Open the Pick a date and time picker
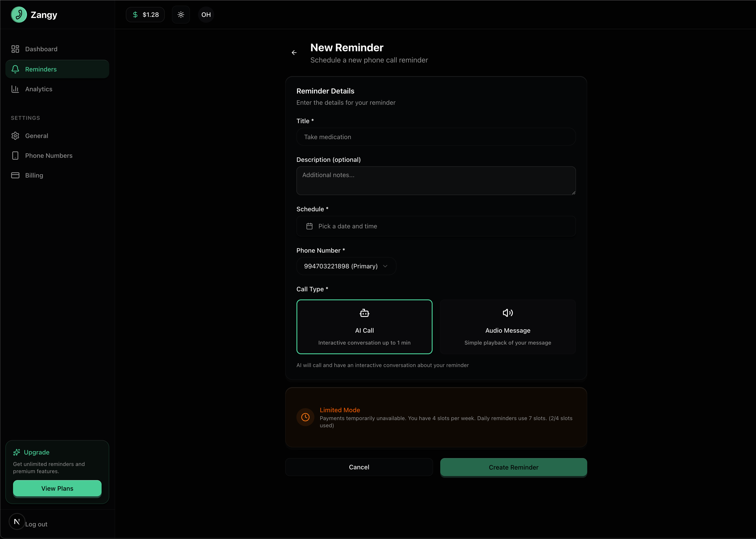Screen dimensions: 756x539 click(x=435, y=226)
